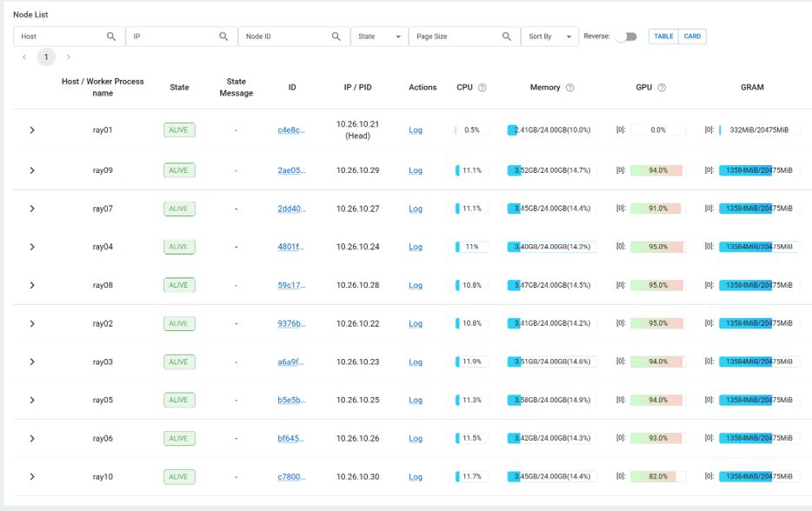The height and width of the screenshot is (511, 812).
Task: Switch to CARD view
Action: (692, 36)
